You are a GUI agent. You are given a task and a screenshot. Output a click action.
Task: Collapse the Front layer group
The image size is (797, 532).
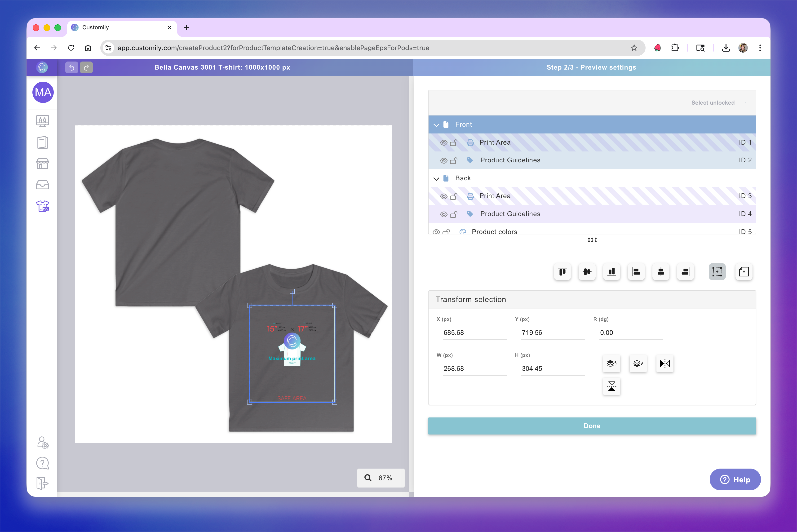pos(436,125)
